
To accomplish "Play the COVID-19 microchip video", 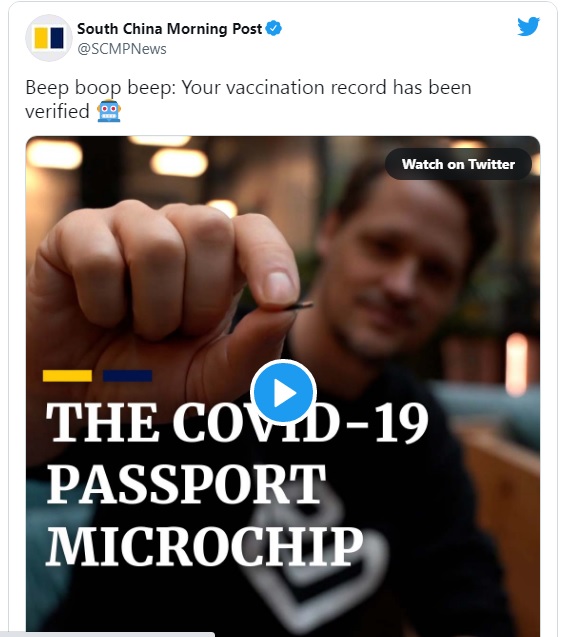I will pyautogui.click(x=283, y=393).
